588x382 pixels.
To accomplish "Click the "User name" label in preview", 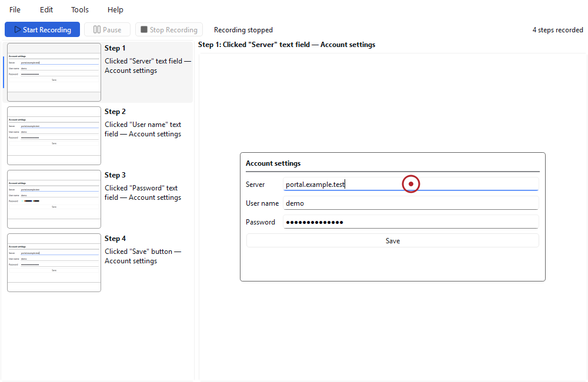I will coord(262,203).
